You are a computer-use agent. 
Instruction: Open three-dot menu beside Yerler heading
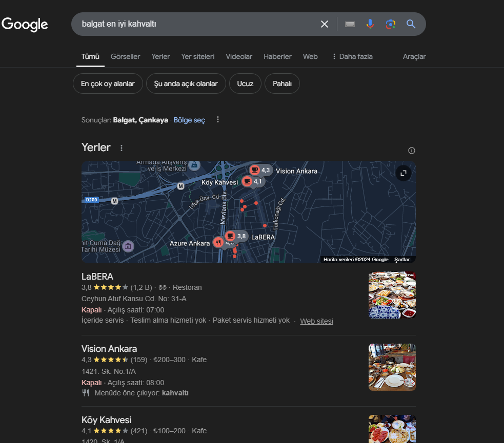point(121,148)
